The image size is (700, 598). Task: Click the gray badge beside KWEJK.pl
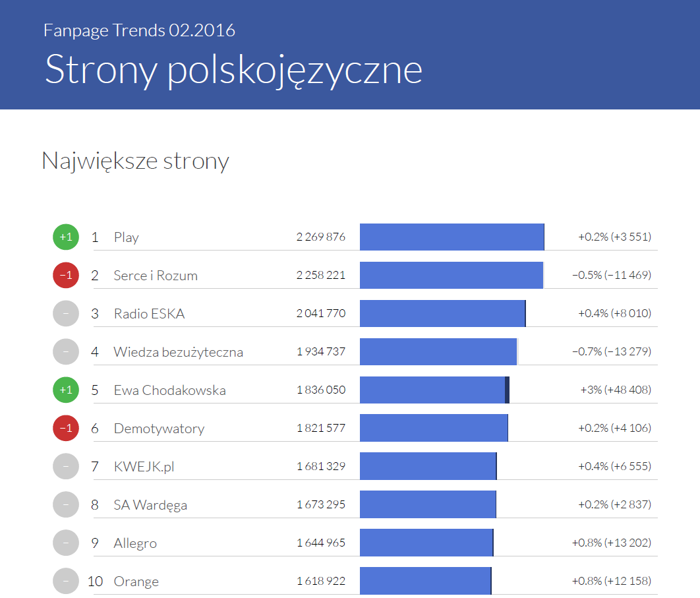pyautogui.click(x=66, y=467)
